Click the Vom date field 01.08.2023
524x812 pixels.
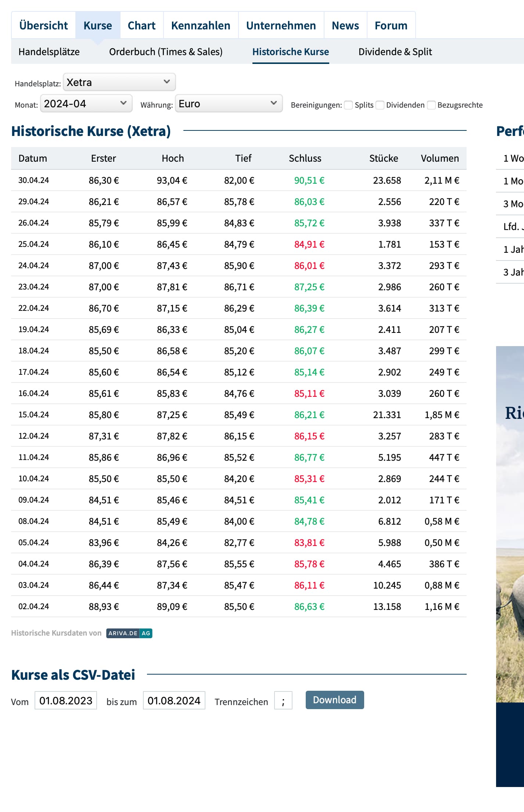pyautogui.click(x=66, y=700)
